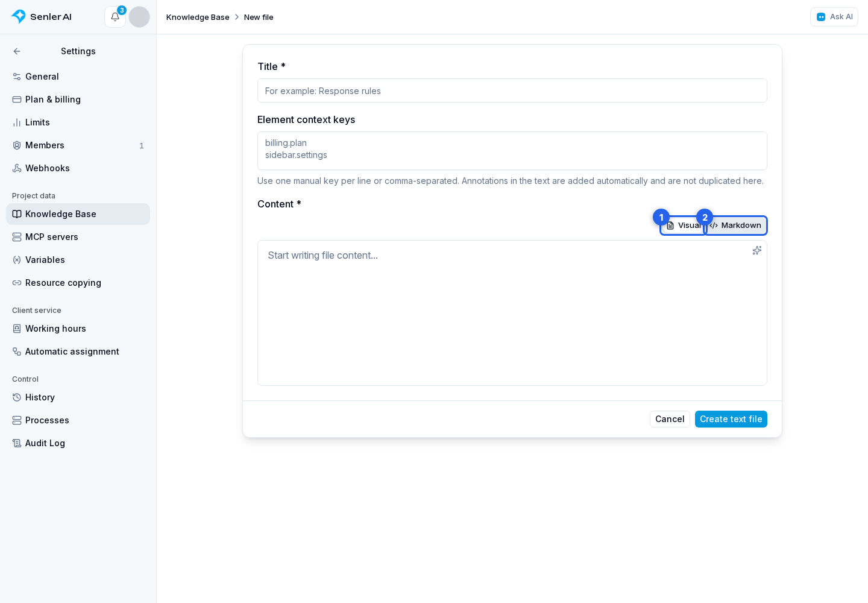Switch the editor to Visual mode

click(682, 226)
